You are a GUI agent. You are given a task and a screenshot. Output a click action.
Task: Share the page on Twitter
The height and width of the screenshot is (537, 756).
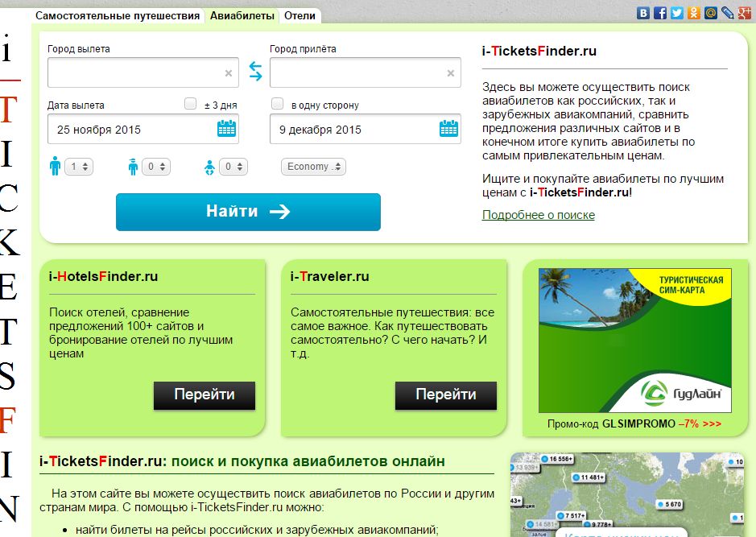[677, 13]
